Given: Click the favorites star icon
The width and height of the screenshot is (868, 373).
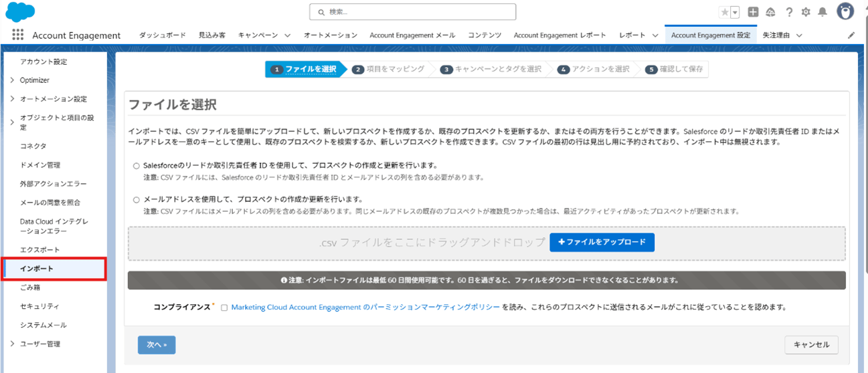Looking at the screenshot, I should (725, 12).
